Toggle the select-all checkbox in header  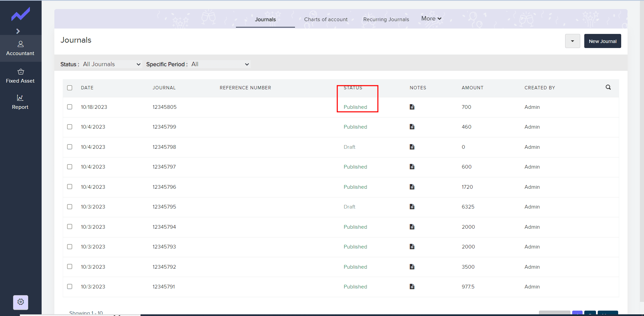click(x=69, y=88)
